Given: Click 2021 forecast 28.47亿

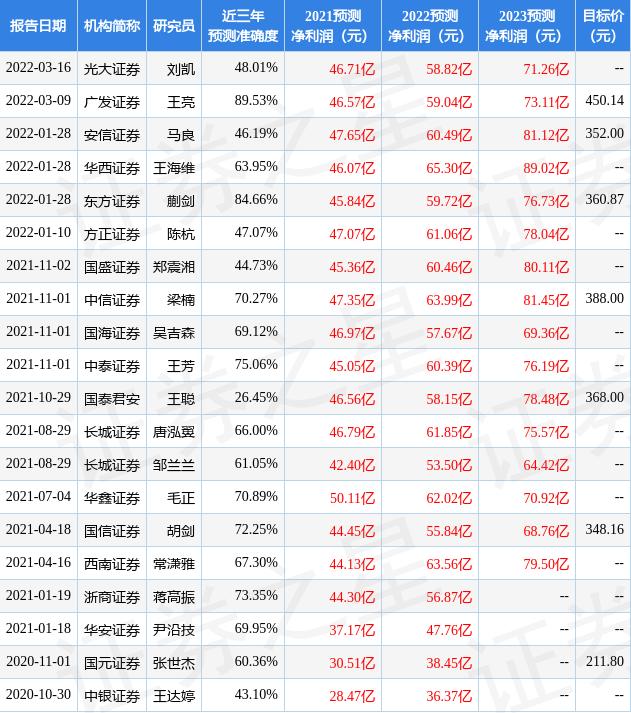Looking at the screenshot, I should coord(352,696).
